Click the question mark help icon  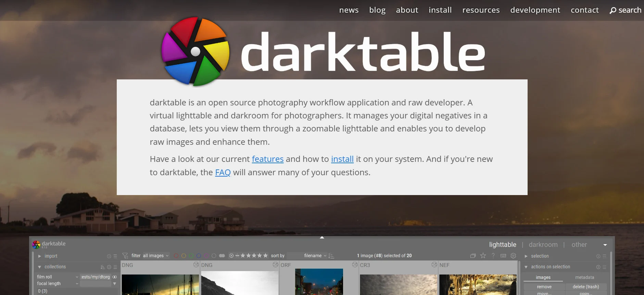(x=493, y=256)
